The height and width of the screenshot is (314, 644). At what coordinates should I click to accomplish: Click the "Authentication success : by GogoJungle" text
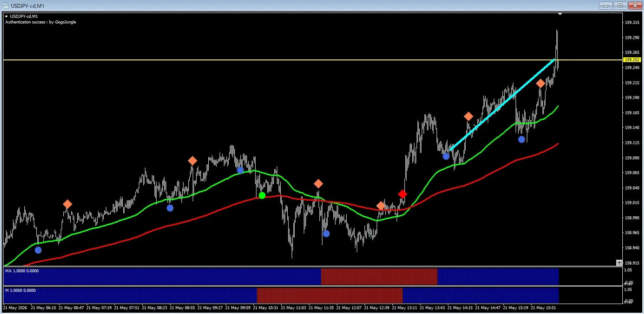(41, 22)
